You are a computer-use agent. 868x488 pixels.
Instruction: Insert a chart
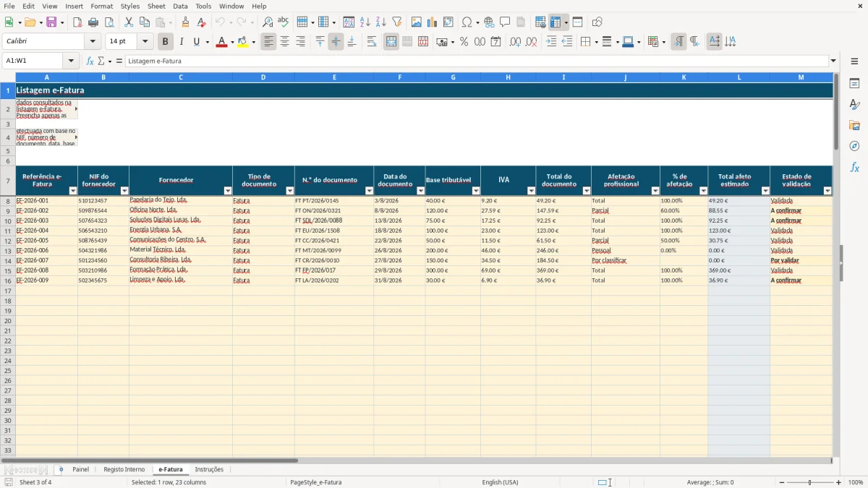tap(433, 22)
